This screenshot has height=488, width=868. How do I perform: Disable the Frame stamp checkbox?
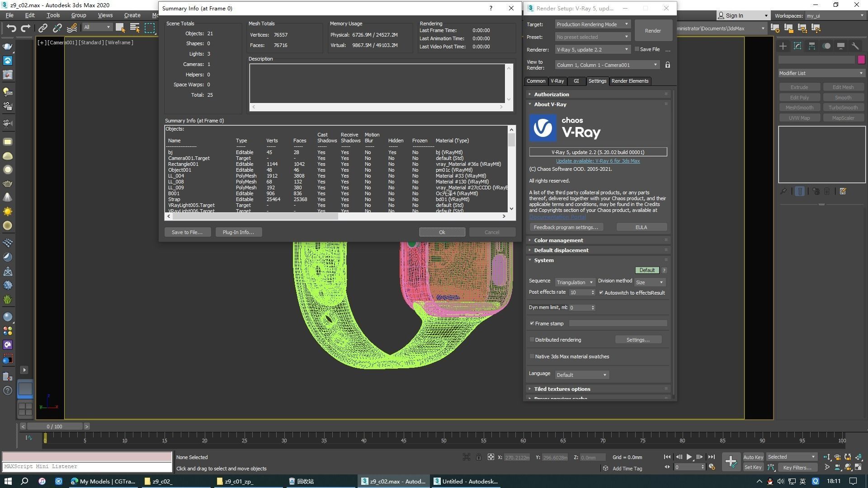point(532,324)
